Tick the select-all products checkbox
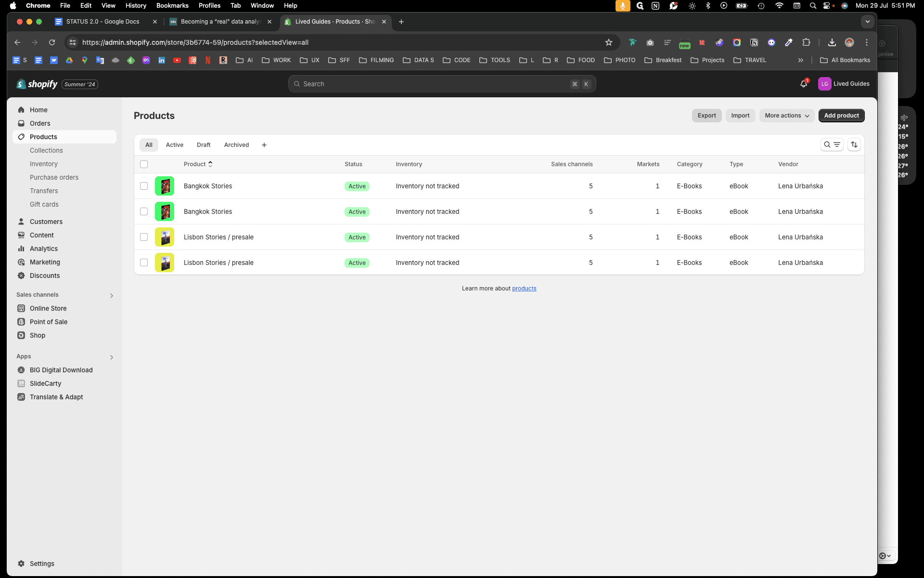The image size is (924, 578). [x=144, y=164]
